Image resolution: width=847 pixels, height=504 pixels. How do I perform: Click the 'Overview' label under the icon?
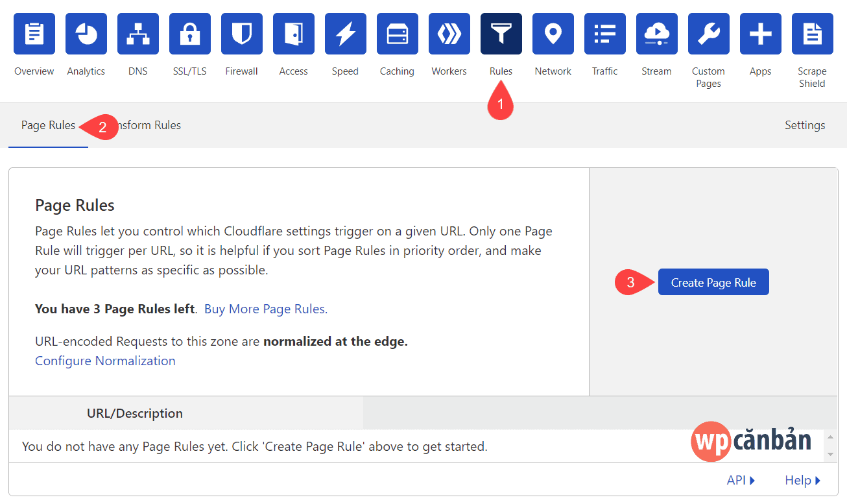tap(34, 71)
